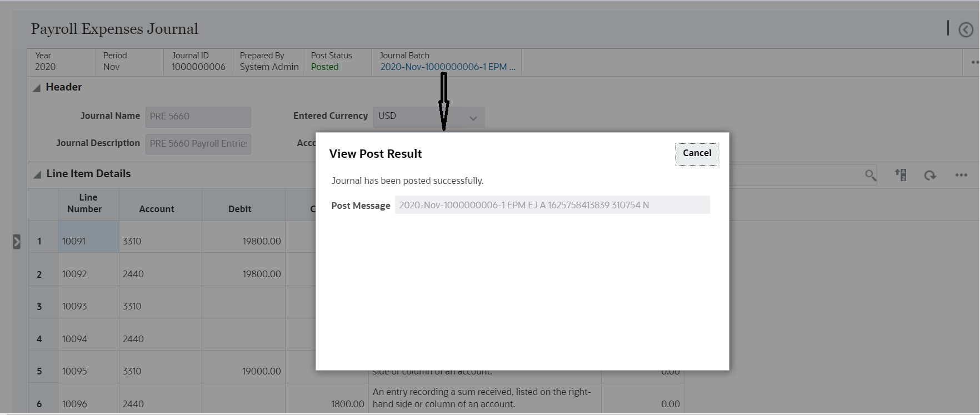
Task: Open the search magnifier in Line Item Details
Action: tap(871, 176)
